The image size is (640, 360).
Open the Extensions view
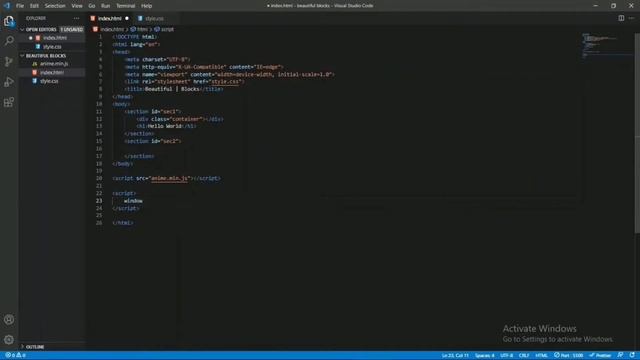click(9, 102)
